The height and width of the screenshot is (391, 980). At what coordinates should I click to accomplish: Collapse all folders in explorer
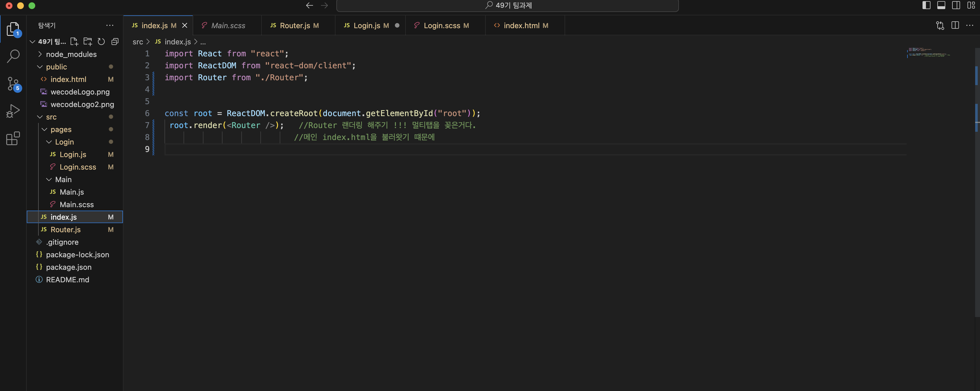[115, 42]
